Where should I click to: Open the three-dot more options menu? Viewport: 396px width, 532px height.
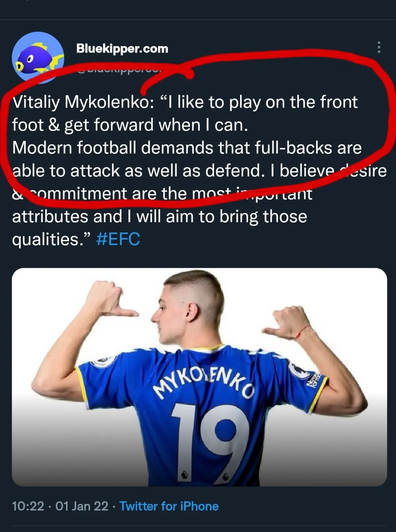[379, 47]
